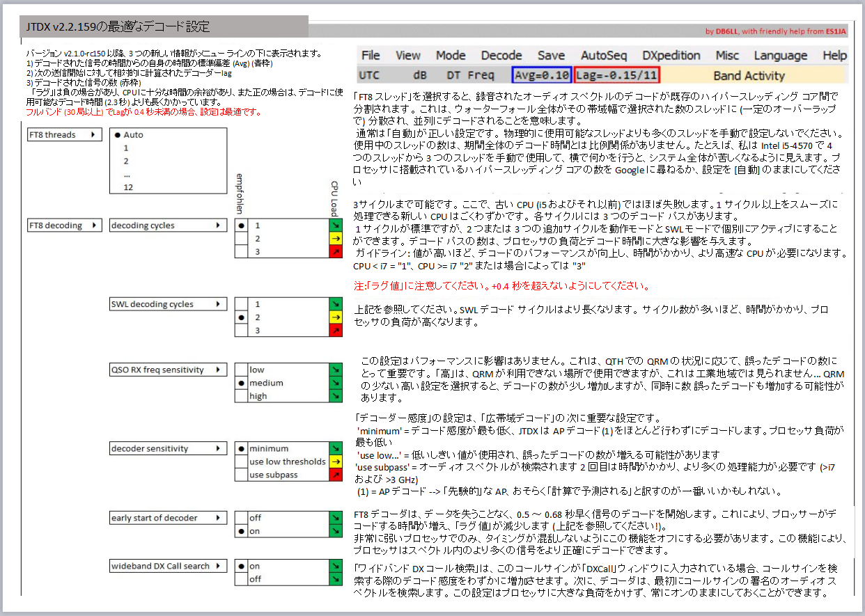Click the dB column header

coord(420,75)
